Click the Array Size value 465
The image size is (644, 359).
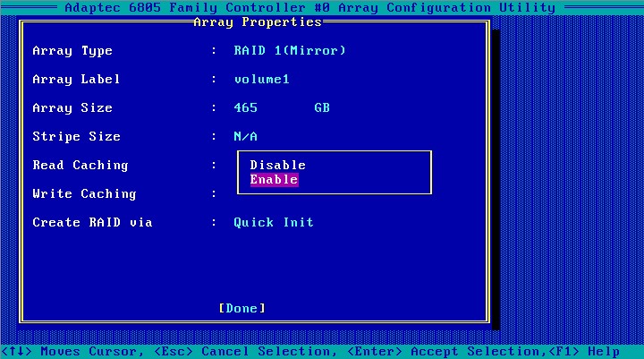(246, 107)
